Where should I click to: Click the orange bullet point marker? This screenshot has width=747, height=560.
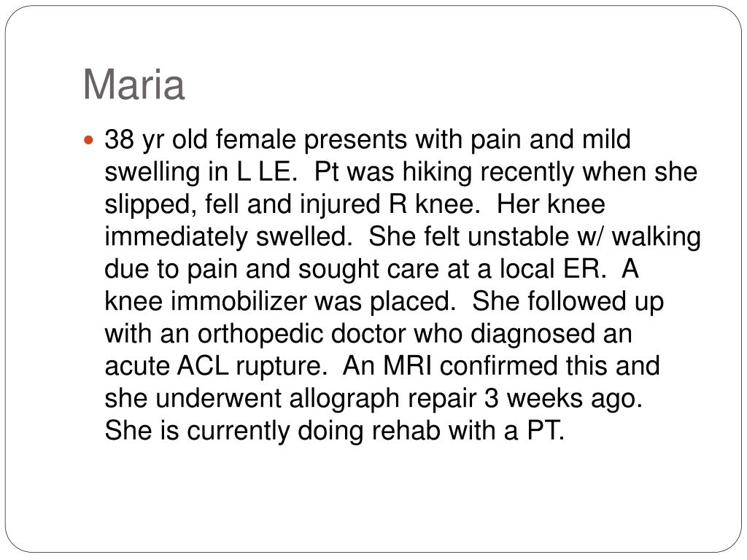click(x=88, y=140)
